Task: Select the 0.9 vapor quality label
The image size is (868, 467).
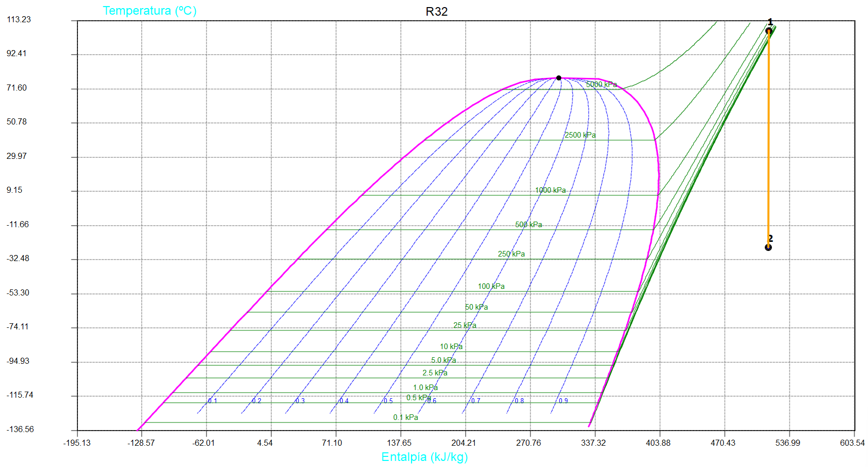Action: [x=563, y=401]
